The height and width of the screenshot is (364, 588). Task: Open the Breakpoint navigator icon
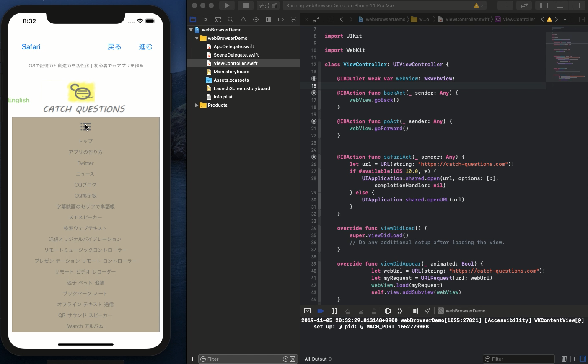point(281,19)
